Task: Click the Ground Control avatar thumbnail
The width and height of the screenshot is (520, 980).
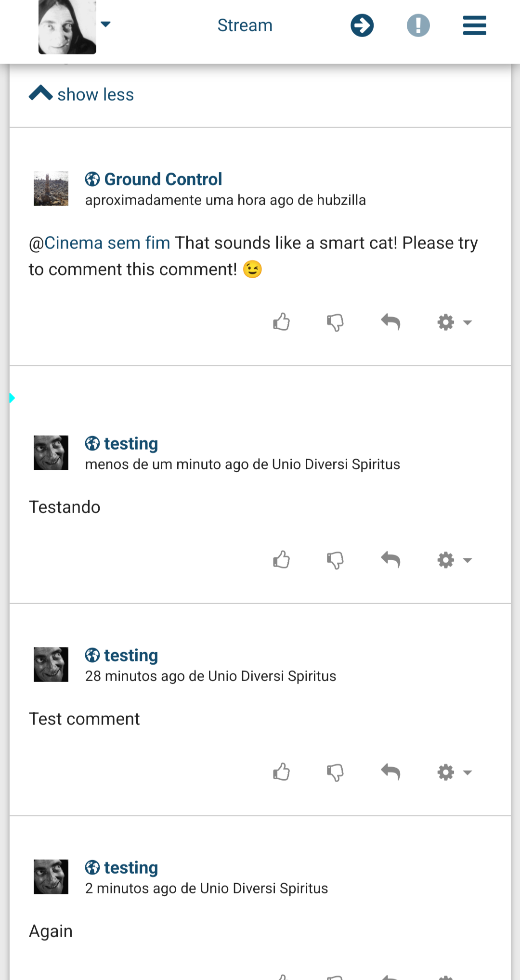Action: coord(51,189)
